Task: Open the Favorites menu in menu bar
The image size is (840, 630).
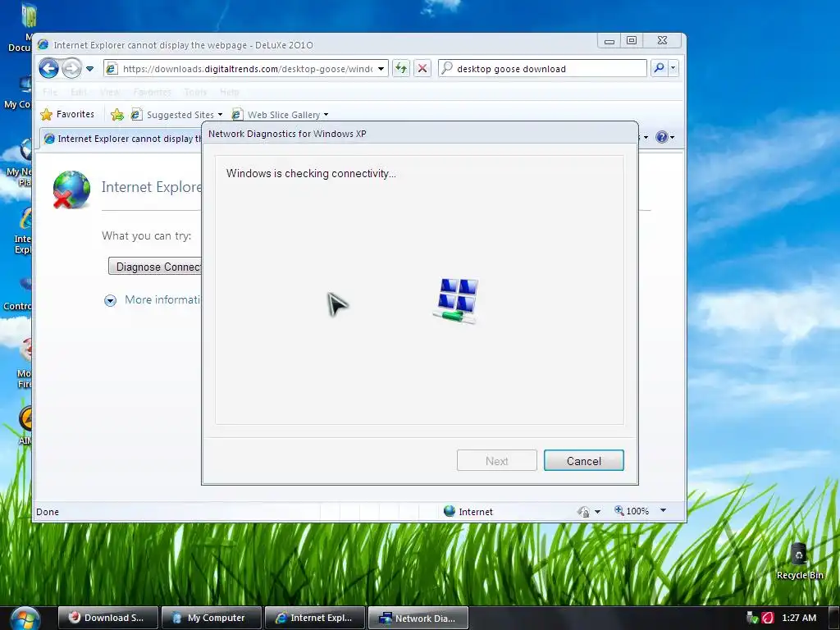Action: coord(152,92)
